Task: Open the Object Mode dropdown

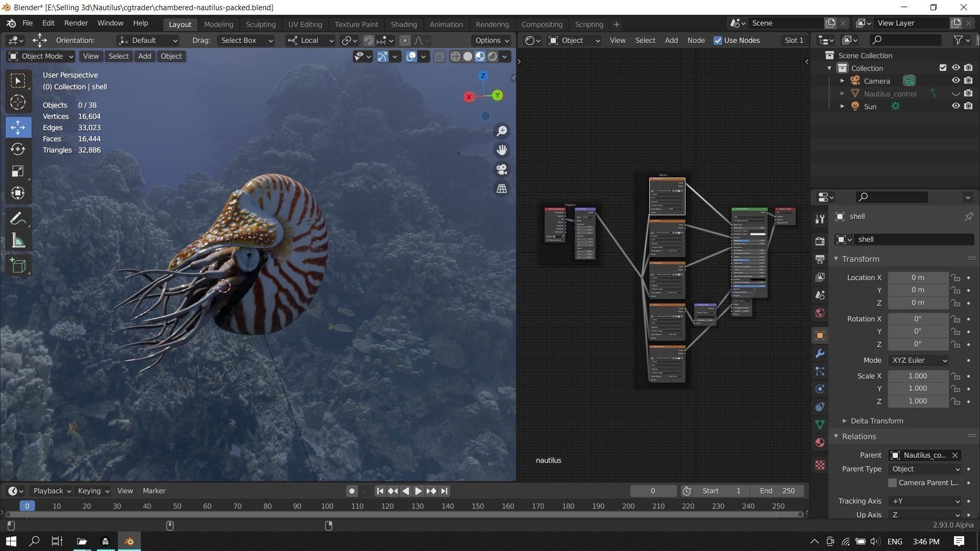Action: click(41, 56)
